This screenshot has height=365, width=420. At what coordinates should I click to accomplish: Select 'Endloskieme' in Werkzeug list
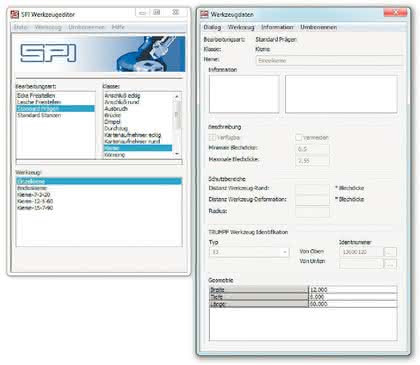pyautogui.click(x=32, y=188)
